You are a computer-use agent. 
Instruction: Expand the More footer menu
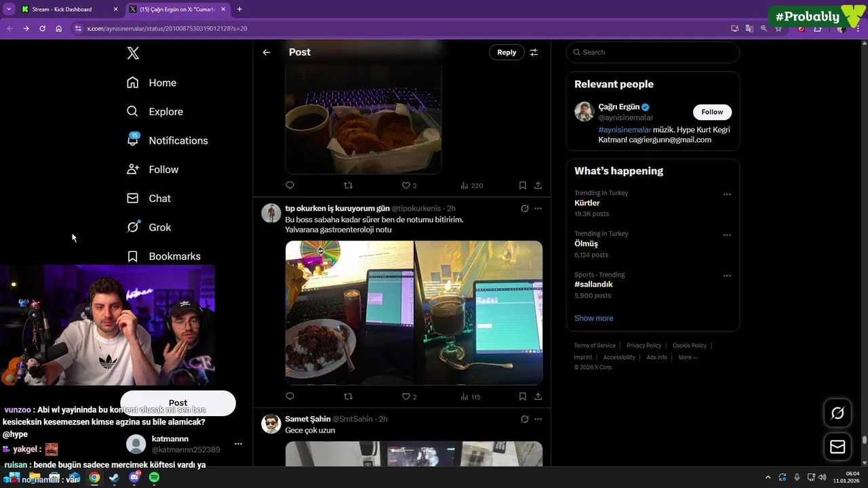point(688,357)
